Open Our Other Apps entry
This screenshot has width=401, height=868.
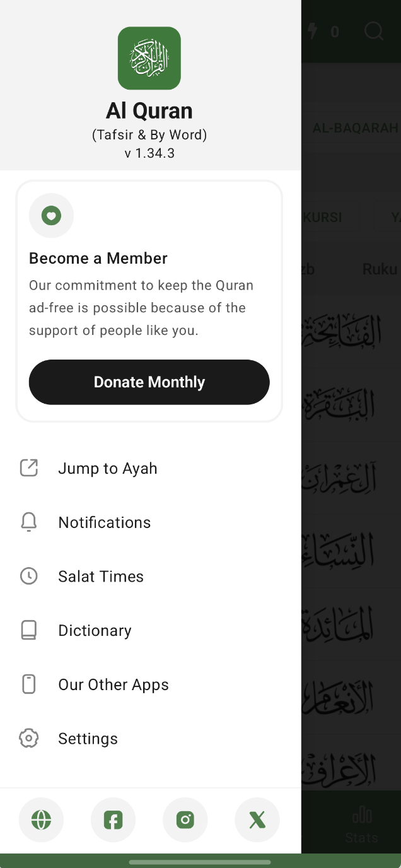[x=113, y=685]
